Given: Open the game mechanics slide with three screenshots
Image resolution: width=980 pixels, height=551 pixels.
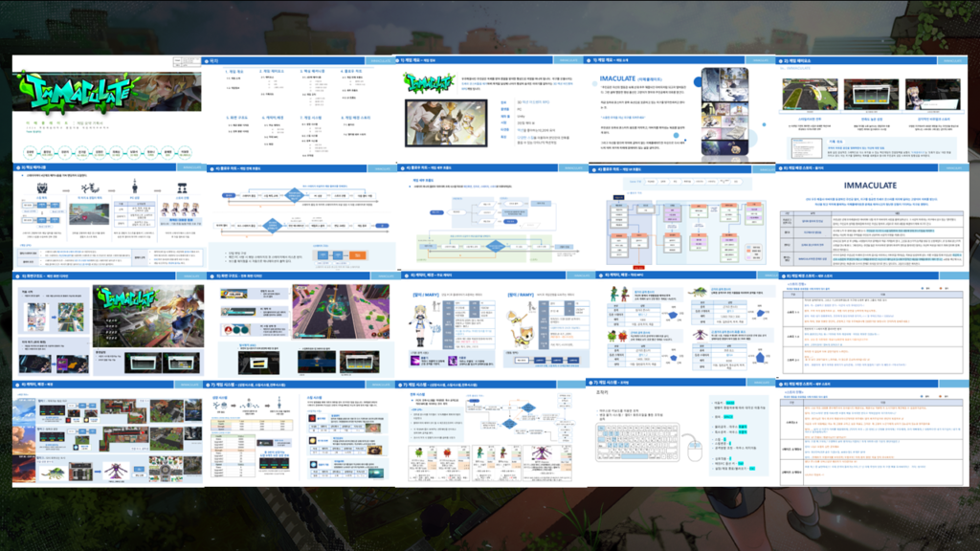Looking at the screenshot, I should [x=873, y=108].
